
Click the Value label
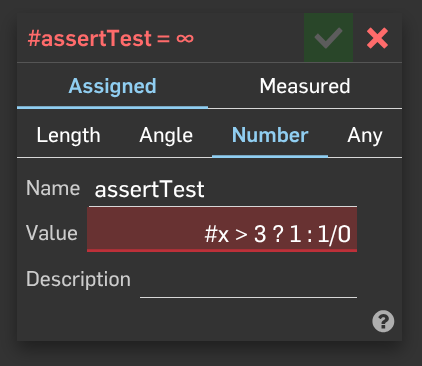[x=52, y=233]
